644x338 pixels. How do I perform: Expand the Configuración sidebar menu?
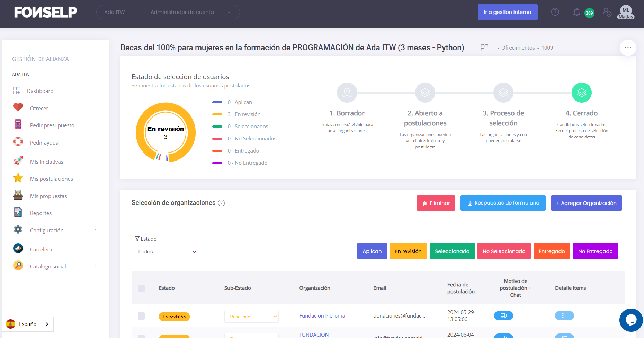click(x=55, y=230)
